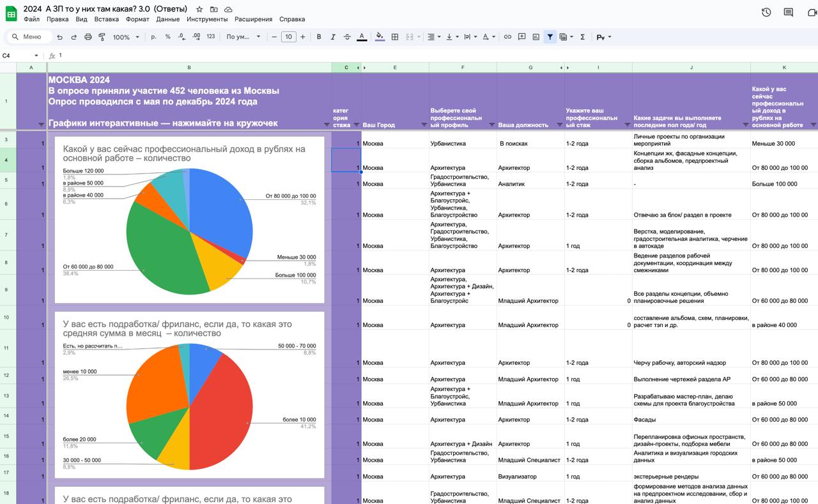Click the Меню search button
This screenshot has width=818, height=504.
pos(26,37)
